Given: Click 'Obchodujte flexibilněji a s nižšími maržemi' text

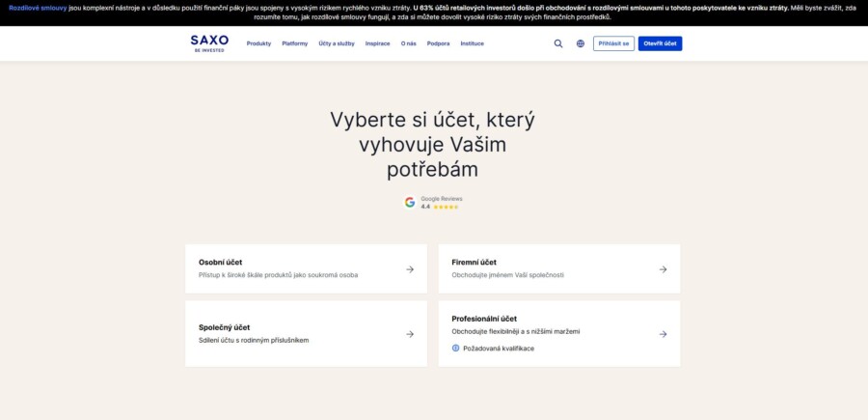Looking at the screenshot, I should 516,331.
